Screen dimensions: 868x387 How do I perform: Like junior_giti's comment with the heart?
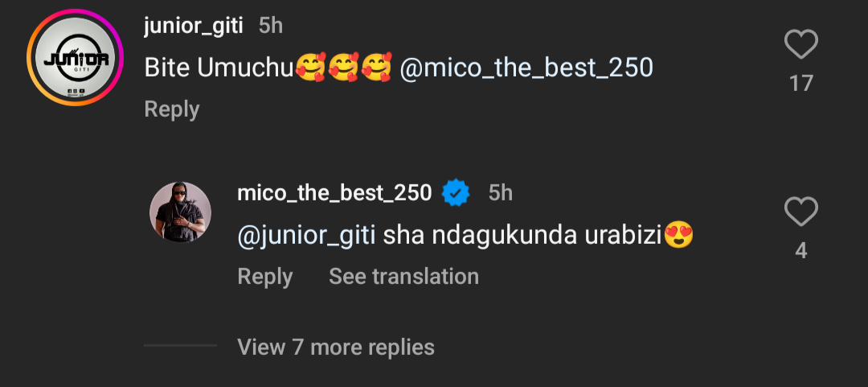[x=800, y=45]
